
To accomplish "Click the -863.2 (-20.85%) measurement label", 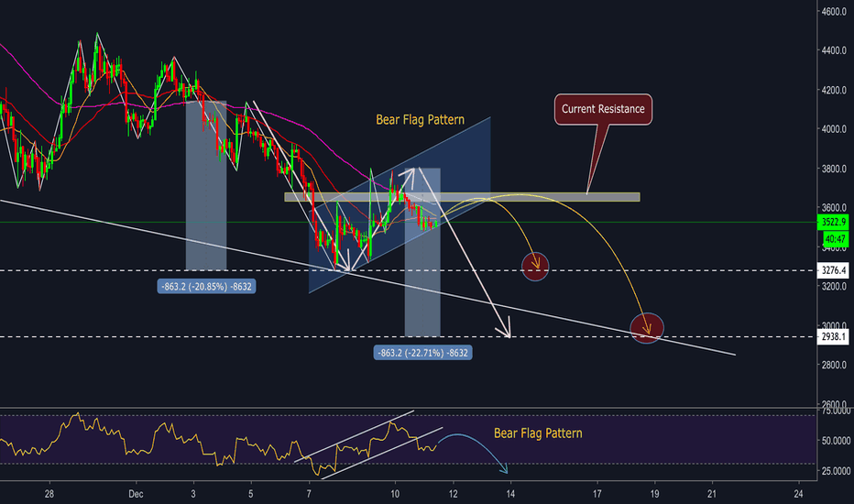I will coord(206,286).
